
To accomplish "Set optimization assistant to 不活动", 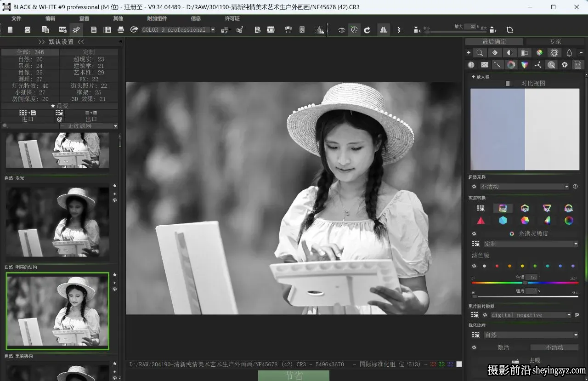I will click(x=554, y=347).
